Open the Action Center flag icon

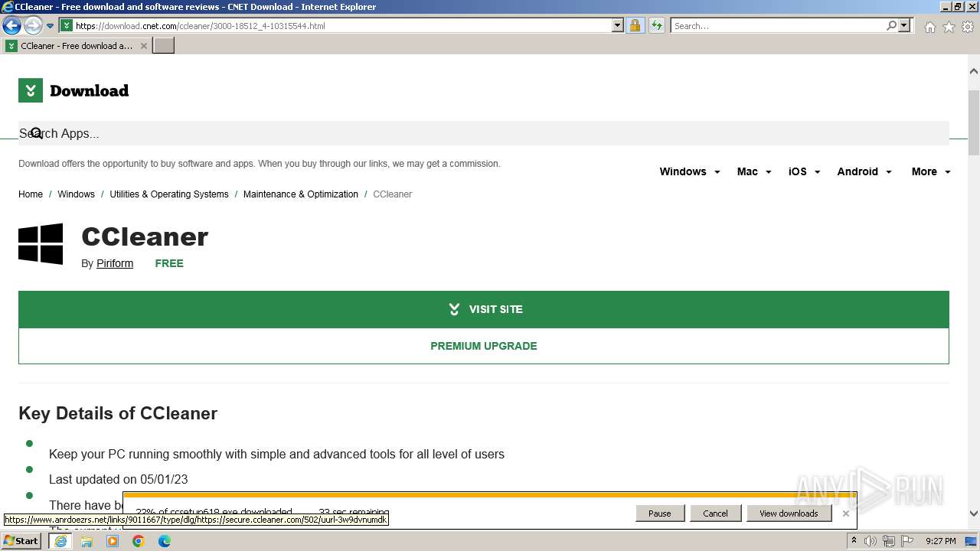[x=907, y=541]
